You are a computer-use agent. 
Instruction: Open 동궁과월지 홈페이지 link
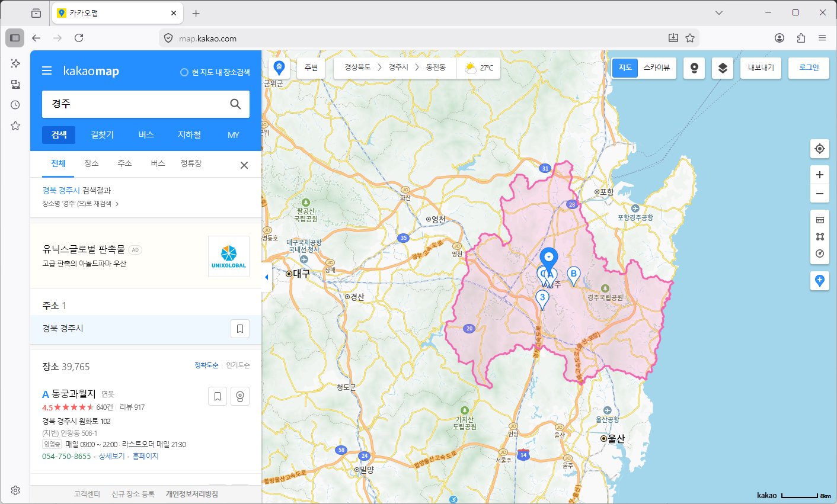click(x=145, y=457)
